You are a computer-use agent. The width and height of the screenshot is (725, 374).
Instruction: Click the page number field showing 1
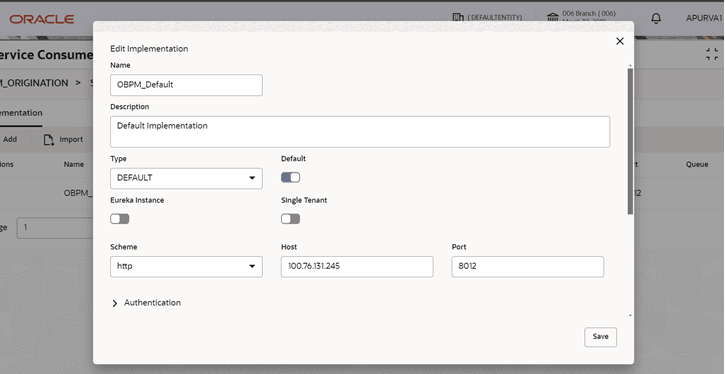pyautogui.click(x=55, y=227)
